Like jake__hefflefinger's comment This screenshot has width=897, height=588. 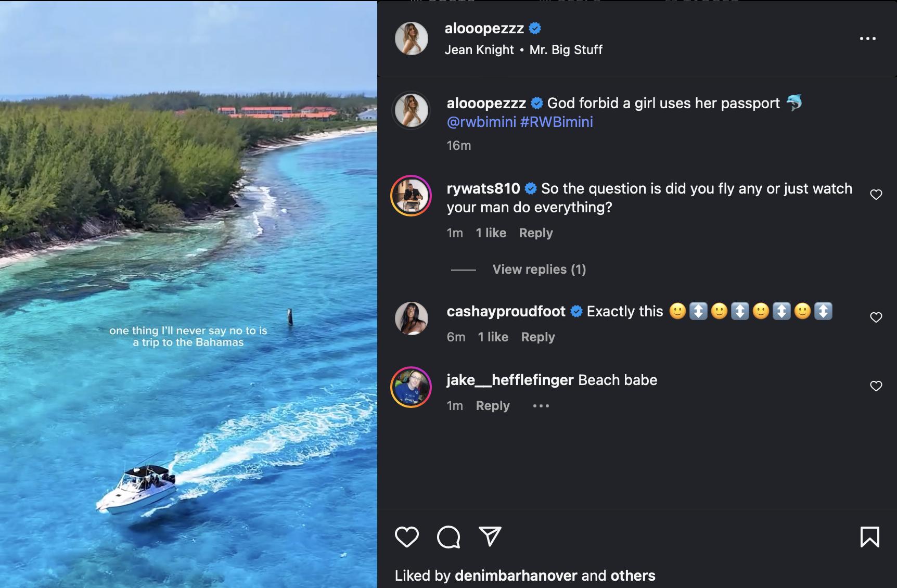pos(876,386)
